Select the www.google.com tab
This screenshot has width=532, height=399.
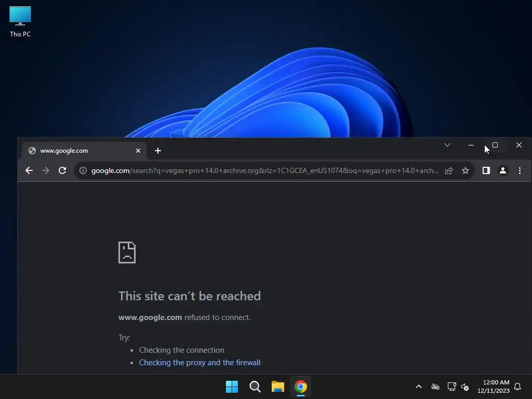click(84, 151)
